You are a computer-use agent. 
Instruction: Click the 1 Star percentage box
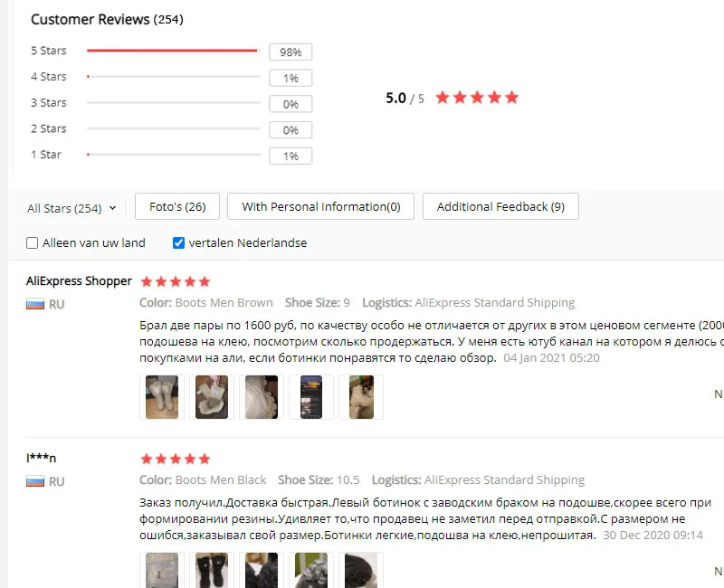(x=291, y=156)
